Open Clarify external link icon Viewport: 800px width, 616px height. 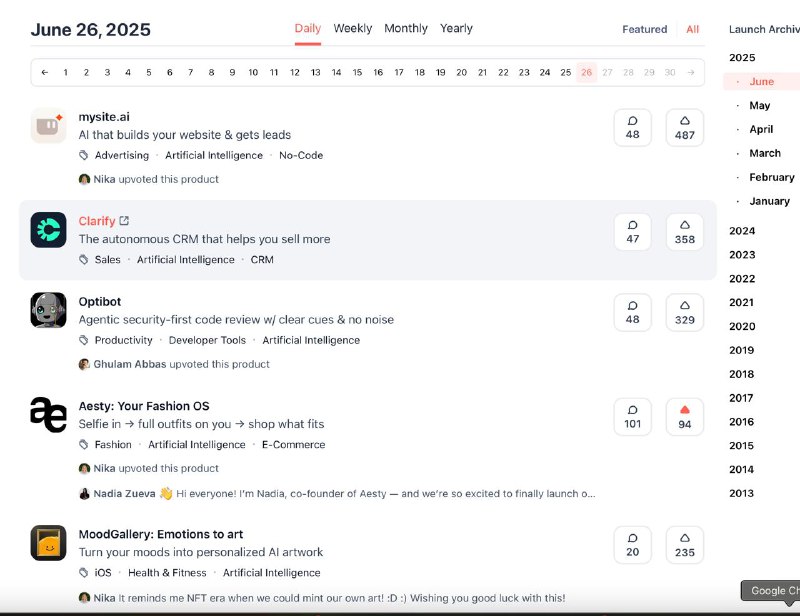click(124, 221)
